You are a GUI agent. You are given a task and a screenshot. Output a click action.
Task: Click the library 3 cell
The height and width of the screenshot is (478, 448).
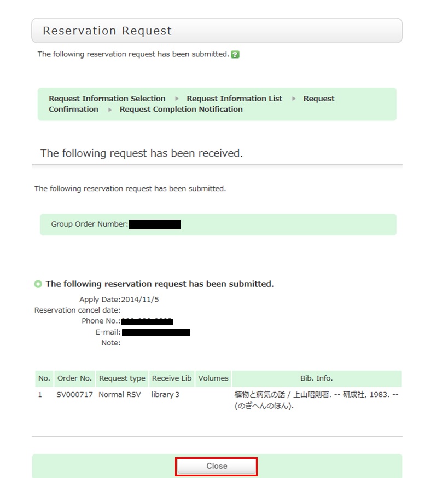click(165, 395)
